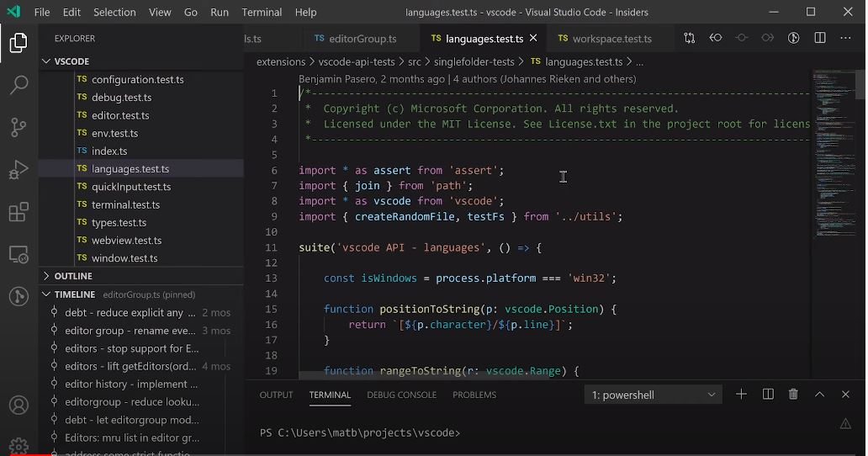Click the breadcrumb ellipsis after languages.test.ts
This screenshot has height=456, width=868.
coord(639,62)
